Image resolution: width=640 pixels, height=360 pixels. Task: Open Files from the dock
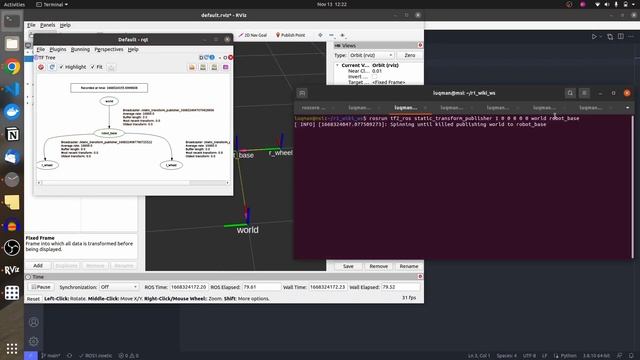[12, 44]
